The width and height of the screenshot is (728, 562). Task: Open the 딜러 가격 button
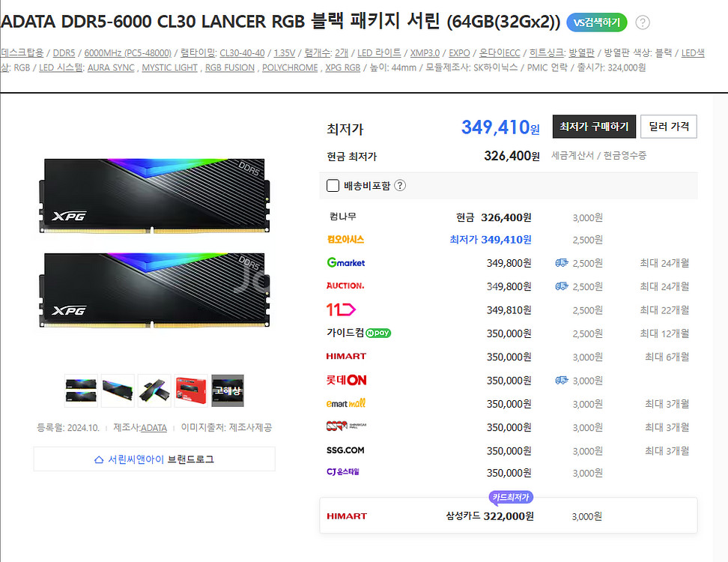(668, 127)
